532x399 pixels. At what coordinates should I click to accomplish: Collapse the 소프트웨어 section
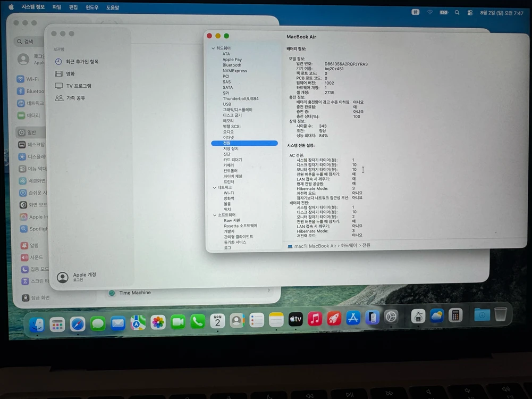214,215
